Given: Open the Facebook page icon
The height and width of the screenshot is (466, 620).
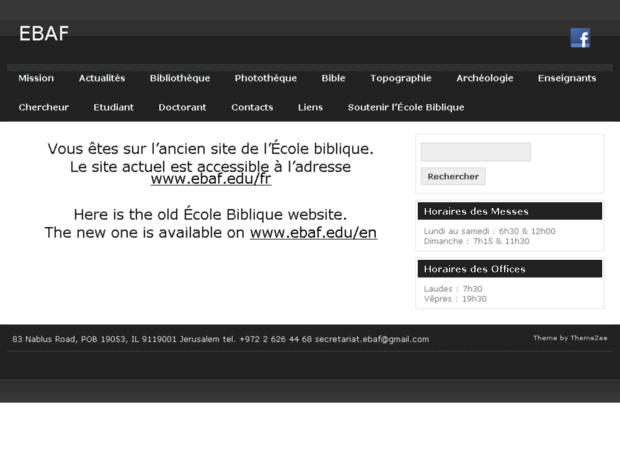Looking at the screenshot, I should 580,38.
